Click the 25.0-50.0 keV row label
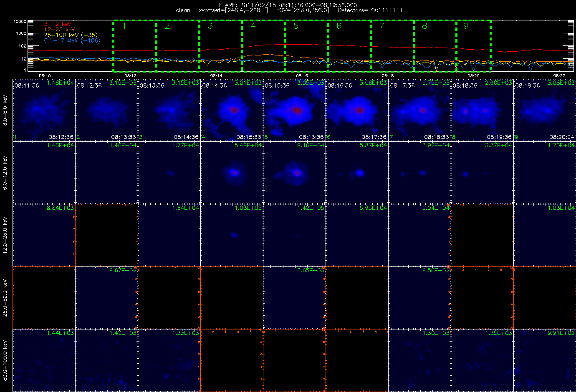The image size is (576, 392). [x=5, y=298]
